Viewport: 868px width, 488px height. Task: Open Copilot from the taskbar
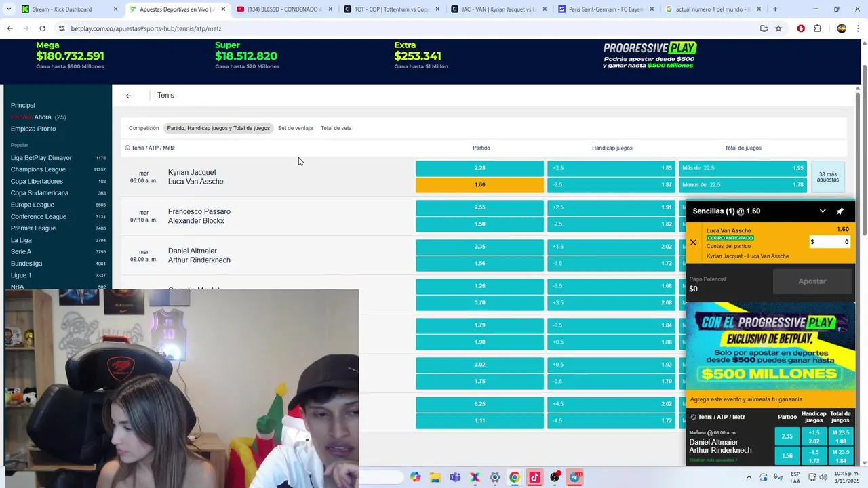click(415, 477)
